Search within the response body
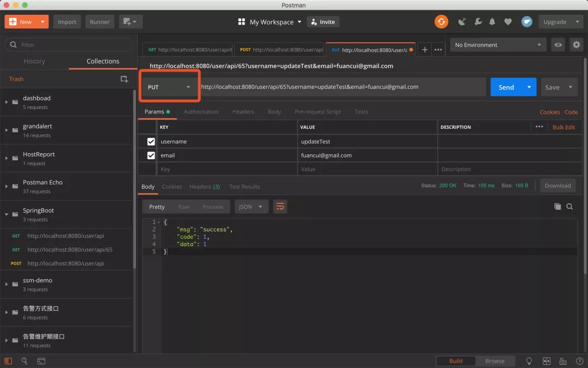 (569, 207)
